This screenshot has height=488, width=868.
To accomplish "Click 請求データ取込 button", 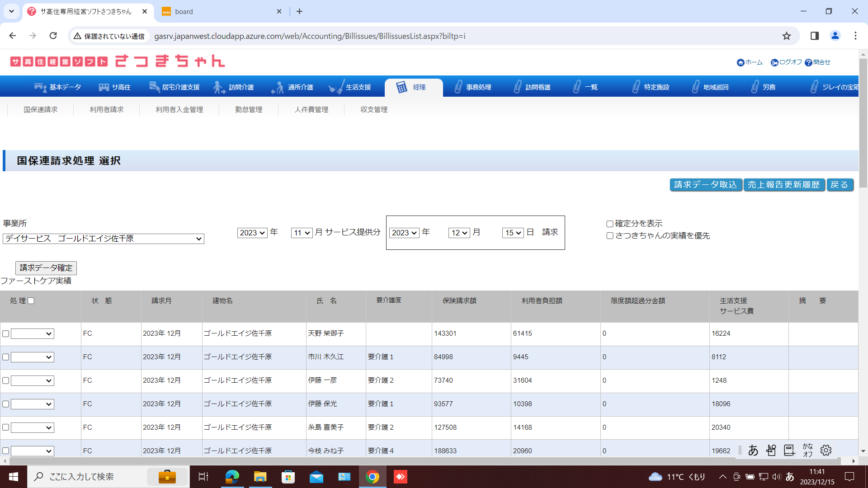I will 705,185.
